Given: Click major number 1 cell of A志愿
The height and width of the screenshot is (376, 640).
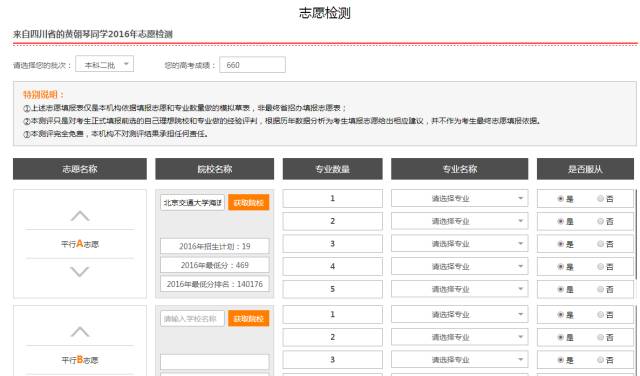Looking at the screenshot, I should 333,198.
